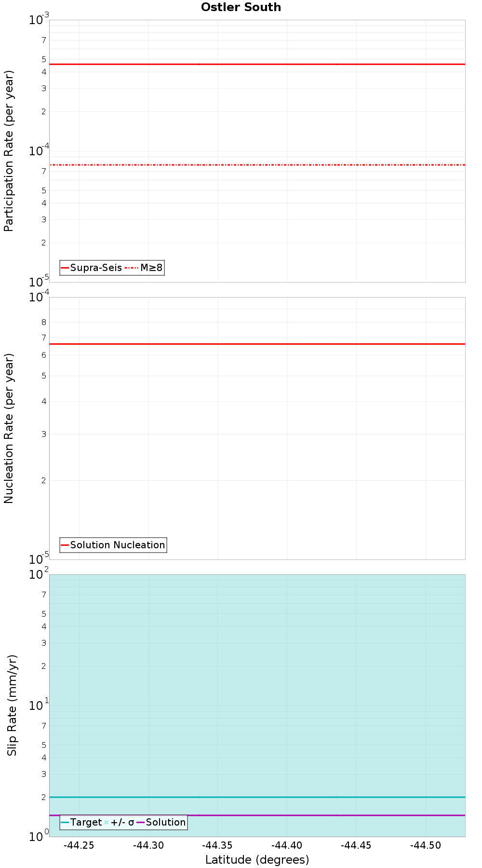
Task: Click the Ostler South chart title
Action: click(x=241, y=7)
